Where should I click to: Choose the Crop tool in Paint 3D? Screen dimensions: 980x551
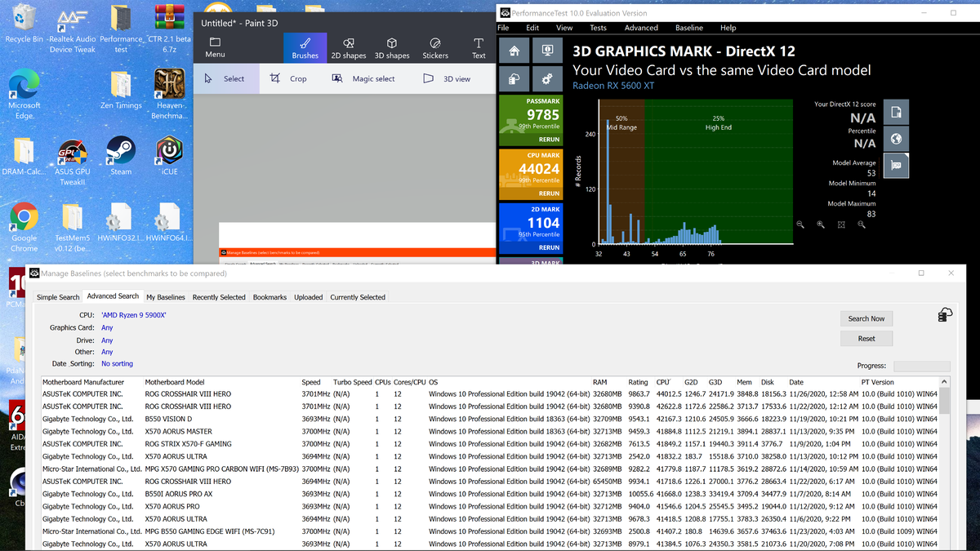[x=288, y=78]
